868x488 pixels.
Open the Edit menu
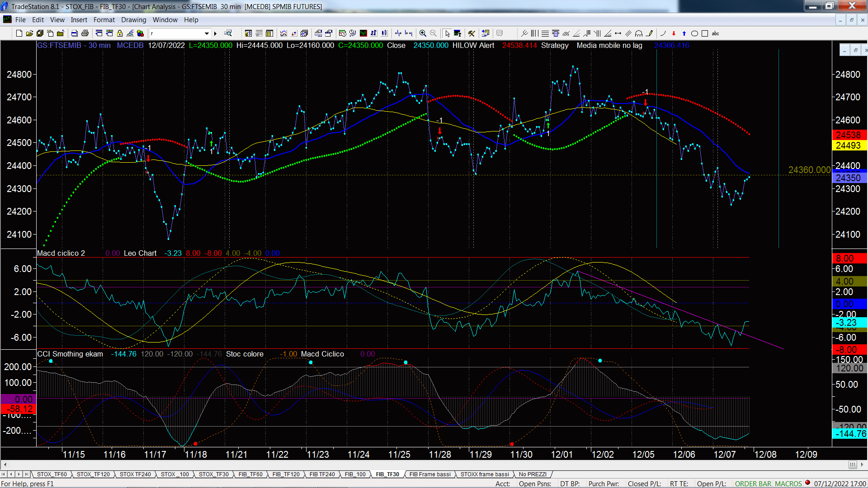point(38,20)
